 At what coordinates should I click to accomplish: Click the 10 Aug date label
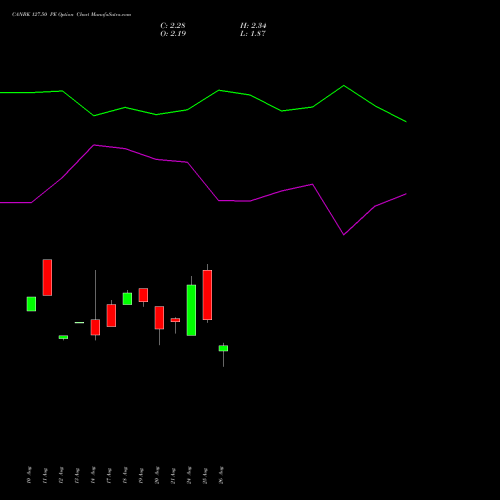point(29,475)
